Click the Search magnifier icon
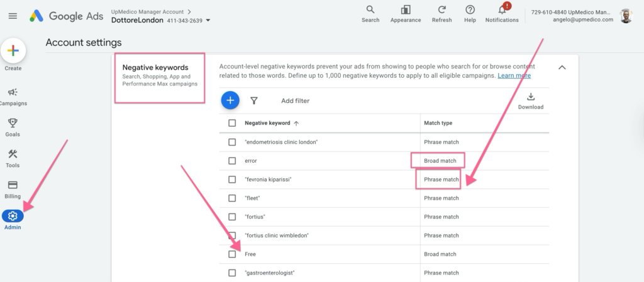This screenshot has height=282, width=644. click(370, 9)
